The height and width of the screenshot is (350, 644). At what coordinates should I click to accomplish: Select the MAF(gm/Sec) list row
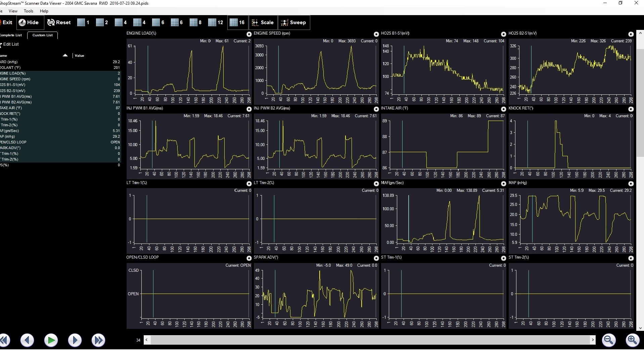click(60, 131)
